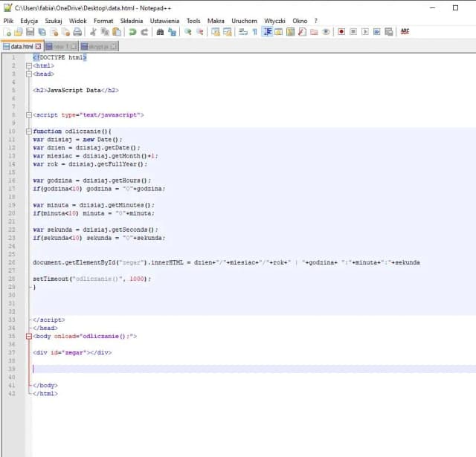Toggle the monitoring eye icon
Viewport: 476px width, 457px height.
point(326,32)
